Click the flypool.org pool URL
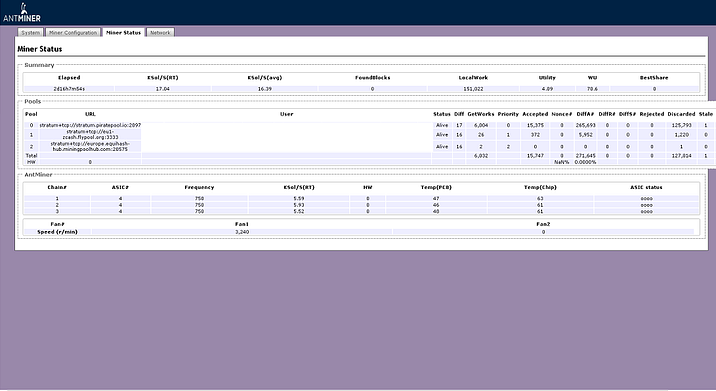The width and height of the screenshot is (716, 391). pyautogui.click(x=90, y=134)
